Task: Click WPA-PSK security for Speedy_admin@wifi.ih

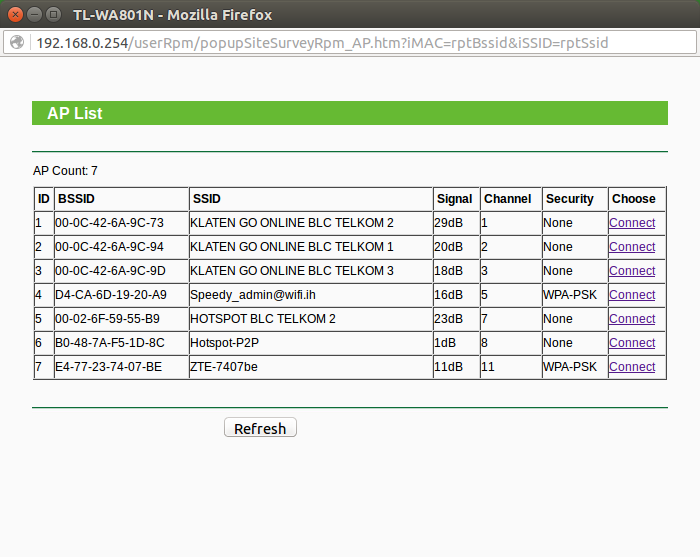Action: pyautogui.click(x=570, y=295)
